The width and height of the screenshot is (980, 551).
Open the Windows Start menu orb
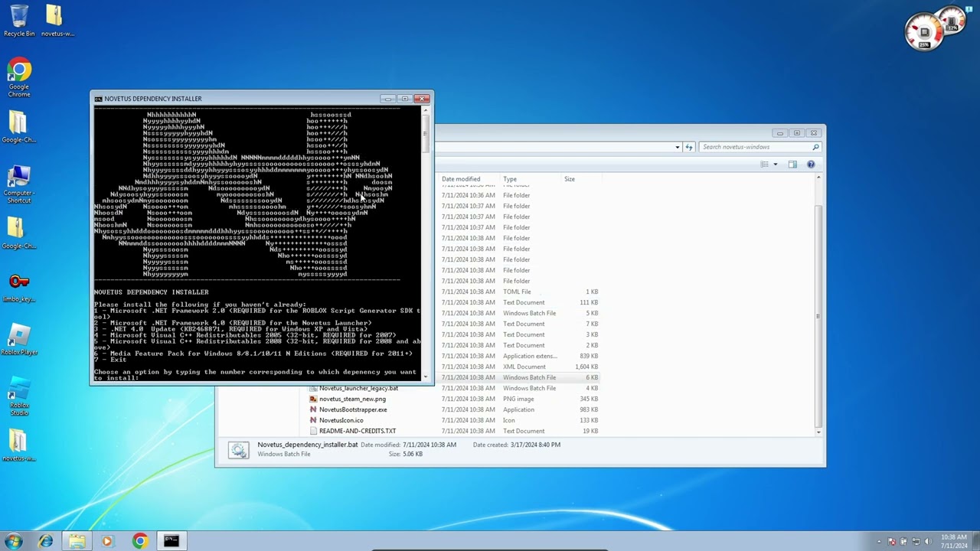(x=13, y=541)
